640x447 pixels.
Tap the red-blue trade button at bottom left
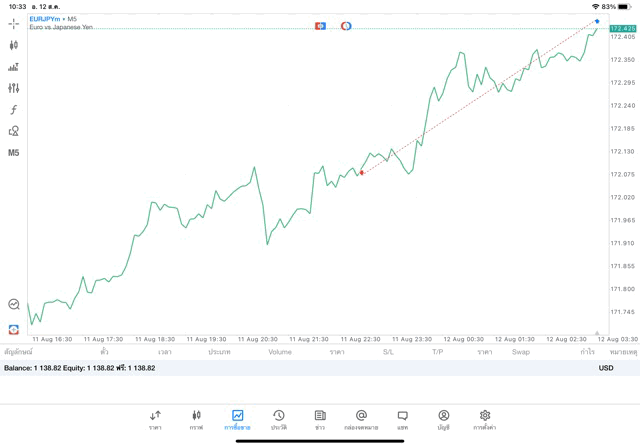14,328
